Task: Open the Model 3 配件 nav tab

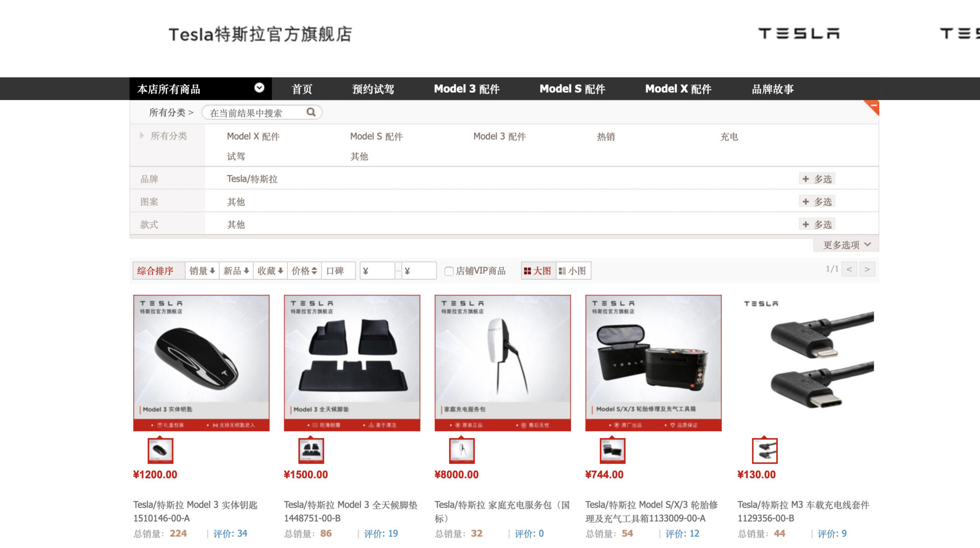Action: click(467, 89)
